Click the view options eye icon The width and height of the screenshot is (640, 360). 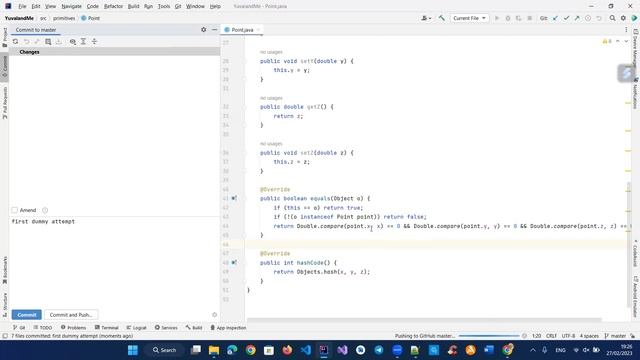click(73, 42)
